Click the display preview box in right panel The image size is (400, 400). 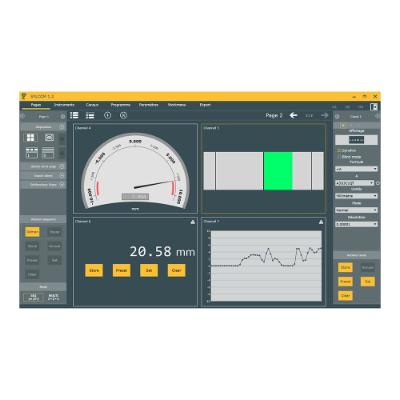pyautogui.click(x=356, y=140)
